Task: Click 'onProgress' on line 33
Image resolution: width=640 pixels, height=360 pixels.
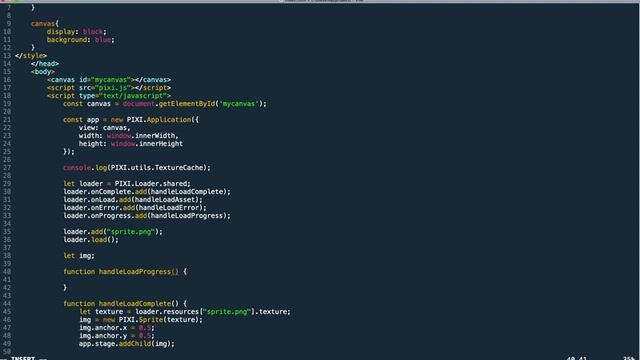Action: (x=111, y=216)
